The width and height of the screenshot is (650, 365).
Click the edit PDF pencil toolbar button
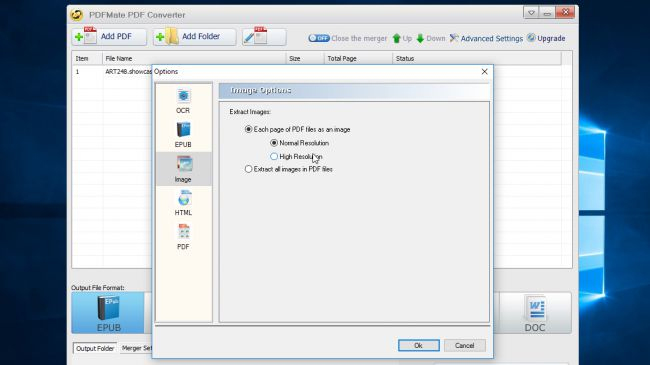tap(264, 37)
